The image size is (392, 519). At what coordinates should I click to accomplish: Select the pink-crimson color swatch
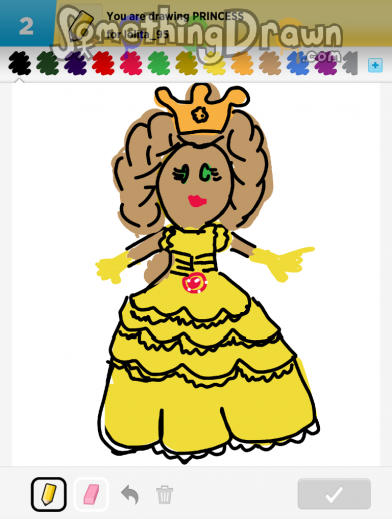pyautogui.click(x=131, y=63)
